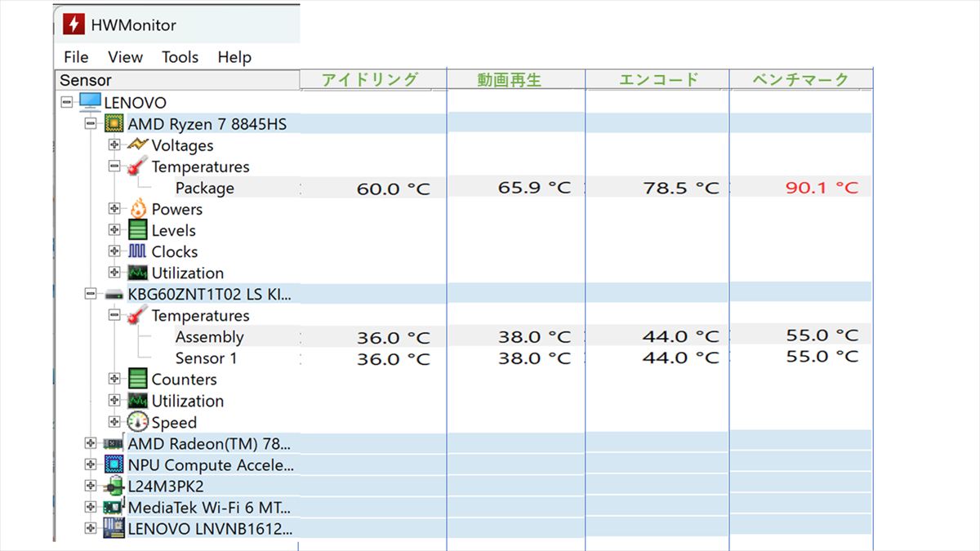The image size is (980, 551).
Task: Click the 65.9 °C Package value
Action: 535,187
